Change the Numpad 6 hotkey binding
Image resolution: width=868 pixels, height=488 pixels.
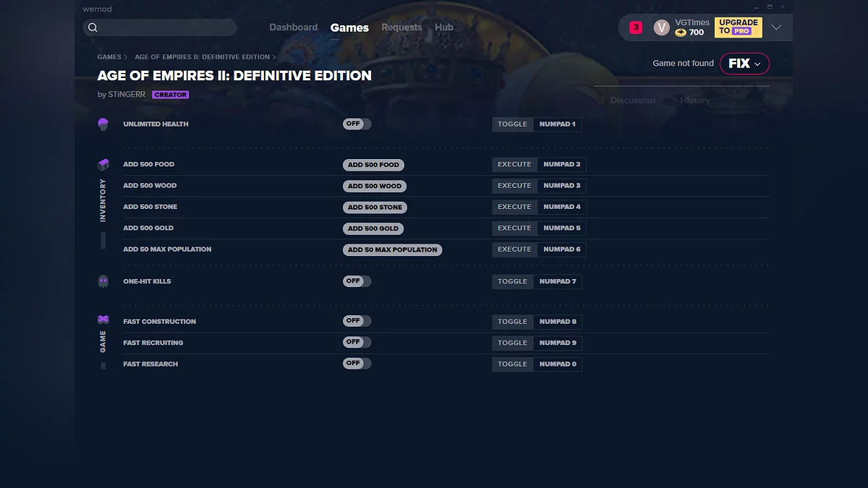coord(562,249)
